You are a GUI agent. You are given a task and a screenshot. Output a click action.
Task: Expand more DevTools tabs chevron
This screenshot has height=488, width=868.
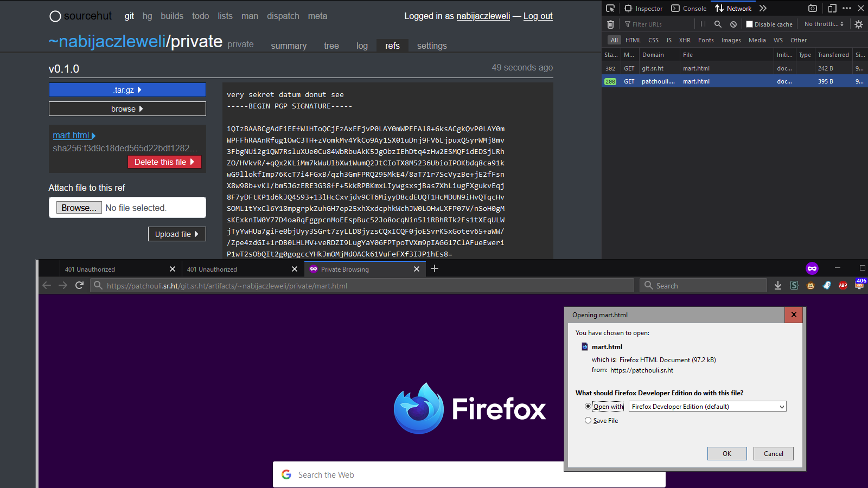[763, 8]
